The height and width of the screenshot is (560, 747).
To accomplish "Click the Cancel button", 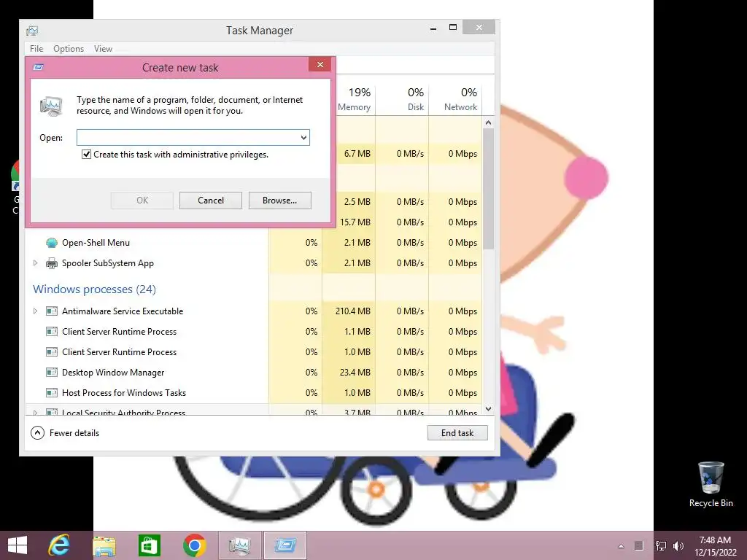I will 211,201.
